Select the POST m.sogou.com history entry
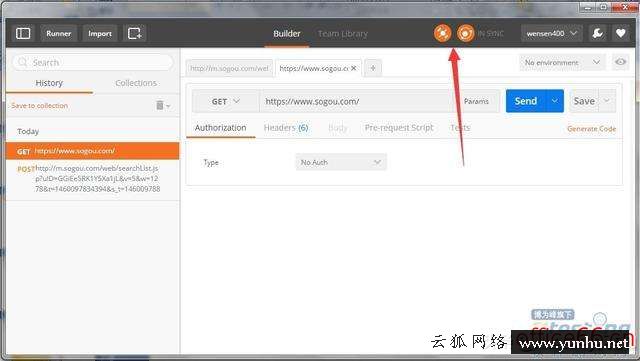 [93, 178]
